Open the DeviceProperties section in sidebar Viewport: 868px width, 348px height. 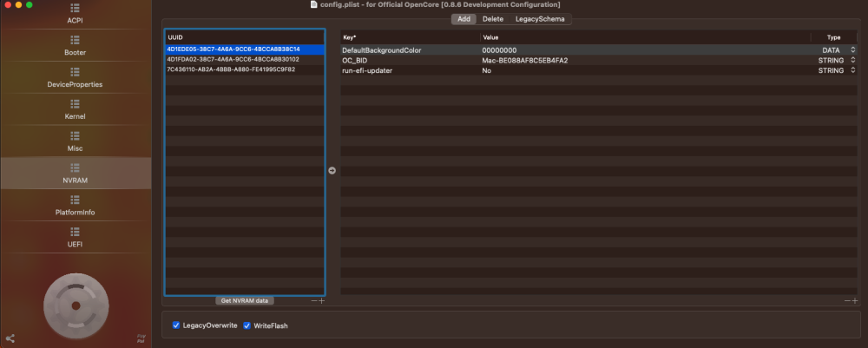coord(76,78)
